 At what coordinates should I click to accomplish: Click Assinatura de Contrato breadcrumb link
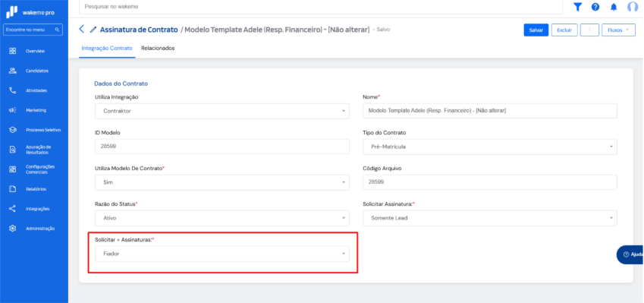(139, 30)
